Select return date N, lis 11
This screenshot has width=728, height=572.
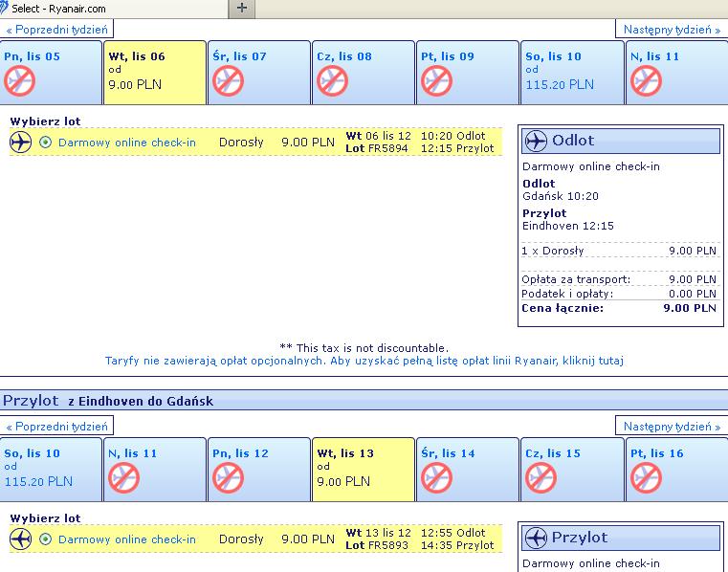click(x=155, y=470)
